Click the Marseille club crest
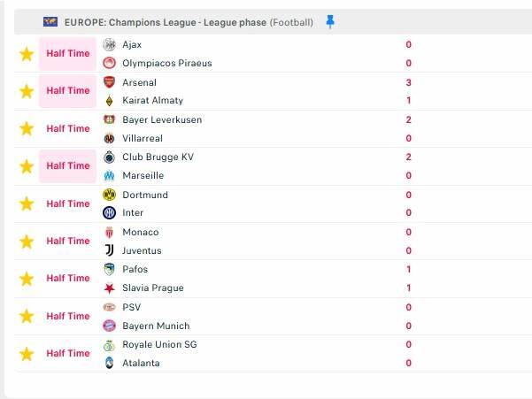This screenshot has width=532, height=399. click(109, 175)
